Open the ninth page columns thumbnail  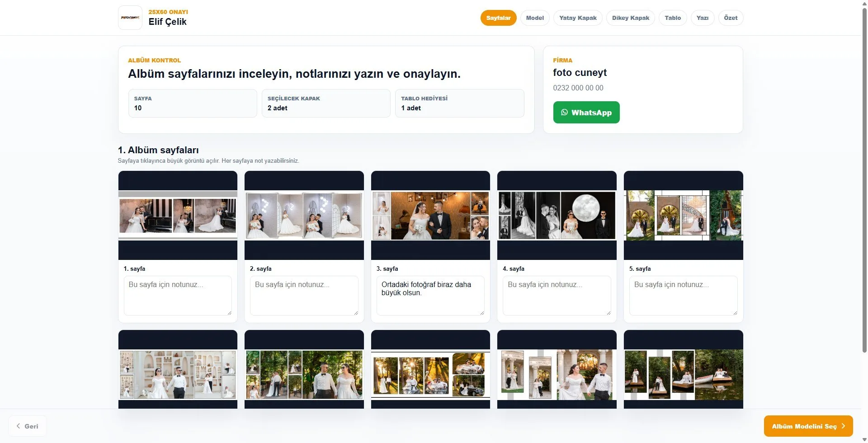coord(557,369)
